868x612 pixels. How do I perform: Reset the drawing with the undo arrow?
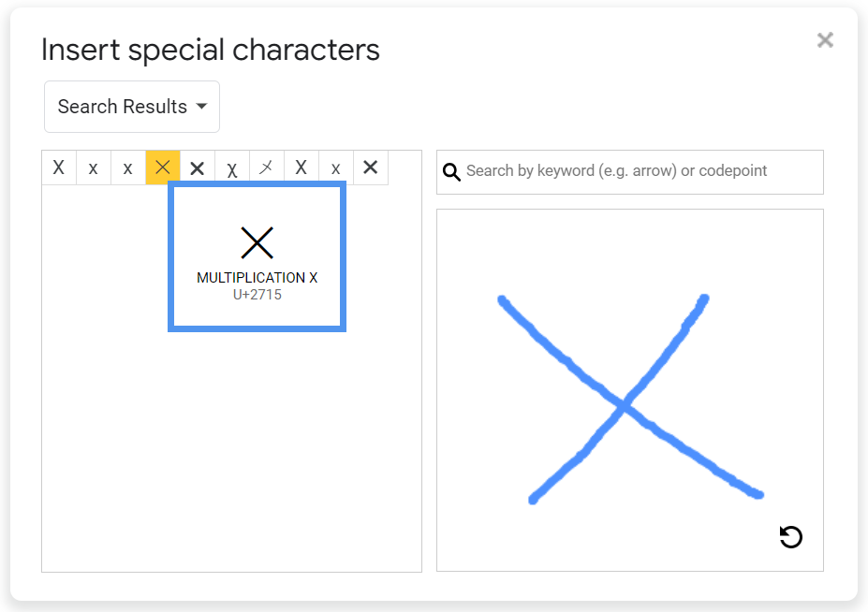[x=791, y=536]
